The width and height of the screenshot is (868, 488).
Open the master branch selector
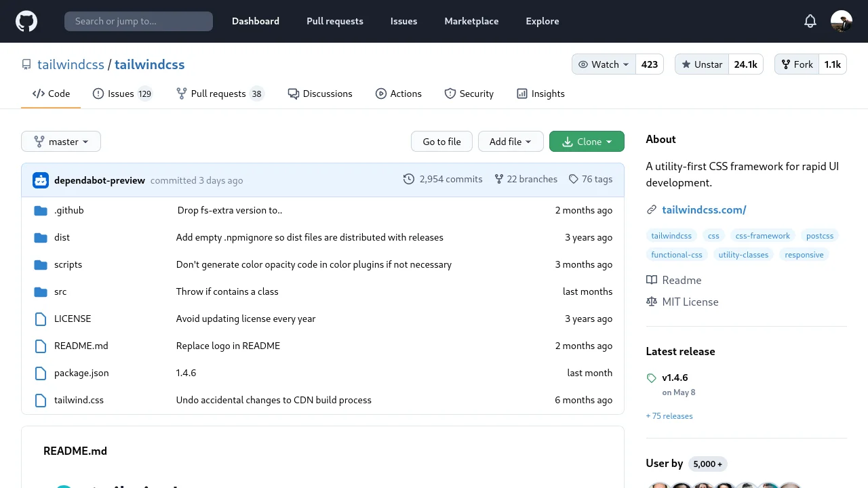(60, 141)
